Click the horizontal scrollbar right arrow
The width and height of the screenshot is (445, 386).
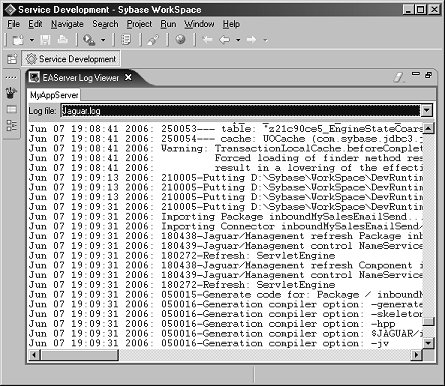tap(416, 355)
